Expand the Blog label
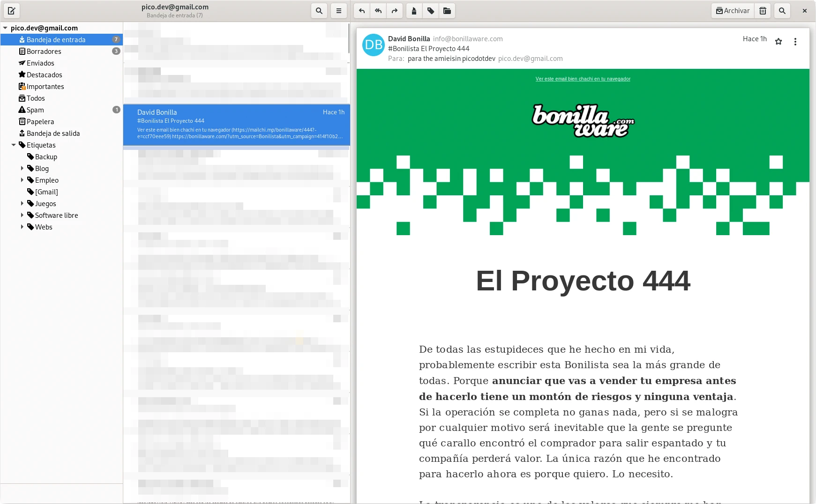The image size is (816, 504). [22, 168]
